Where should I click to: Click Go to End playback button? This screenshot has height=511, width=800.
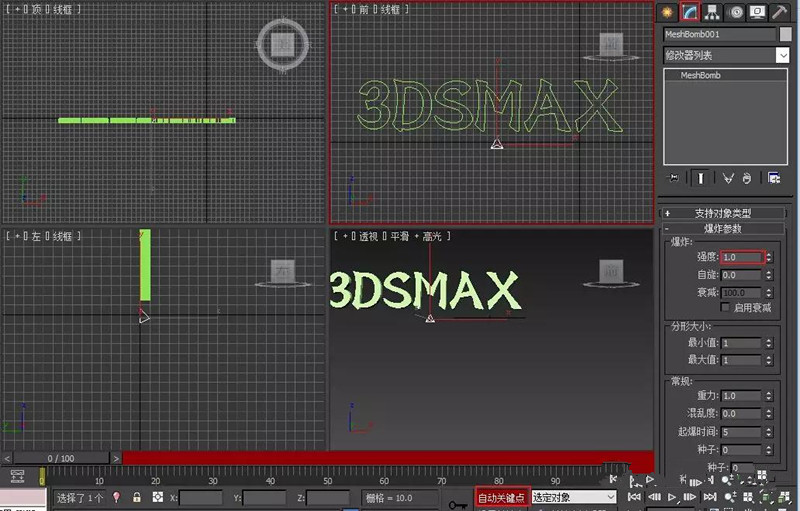point(710,497)
